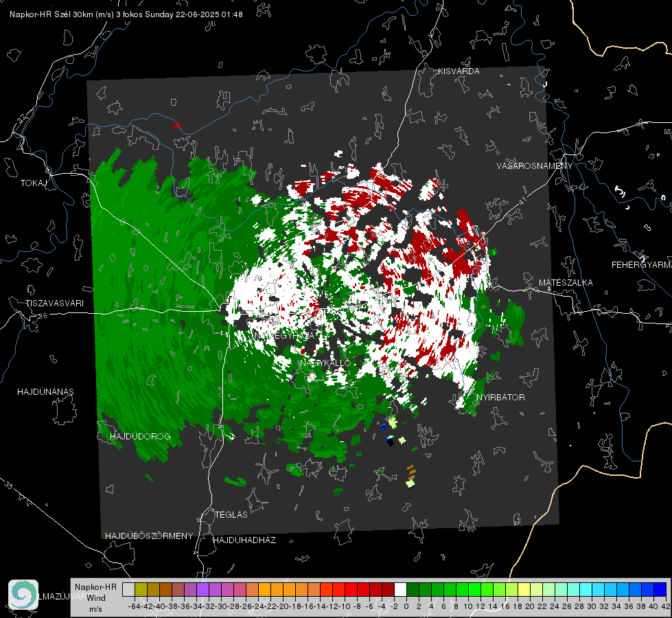
Task: Select the KISVÁRDA city label
Action: (x=459, y=71)
